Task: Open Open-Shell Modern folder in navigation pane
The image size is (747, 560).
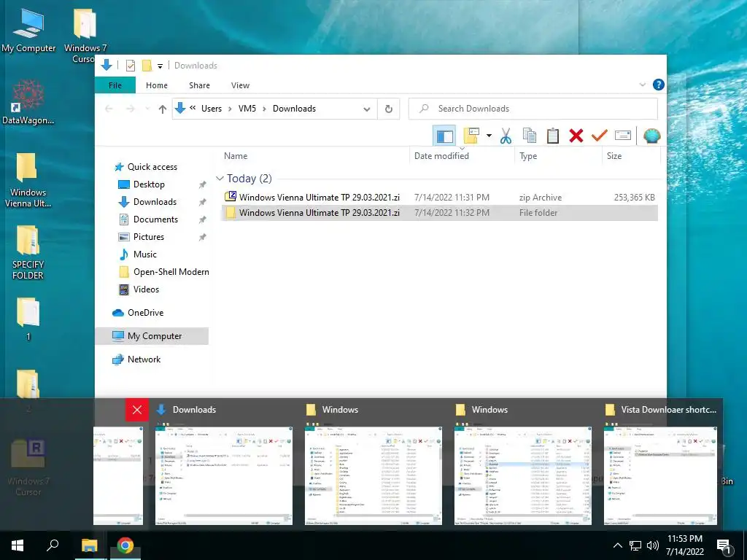Action: (x=171, y=272)
